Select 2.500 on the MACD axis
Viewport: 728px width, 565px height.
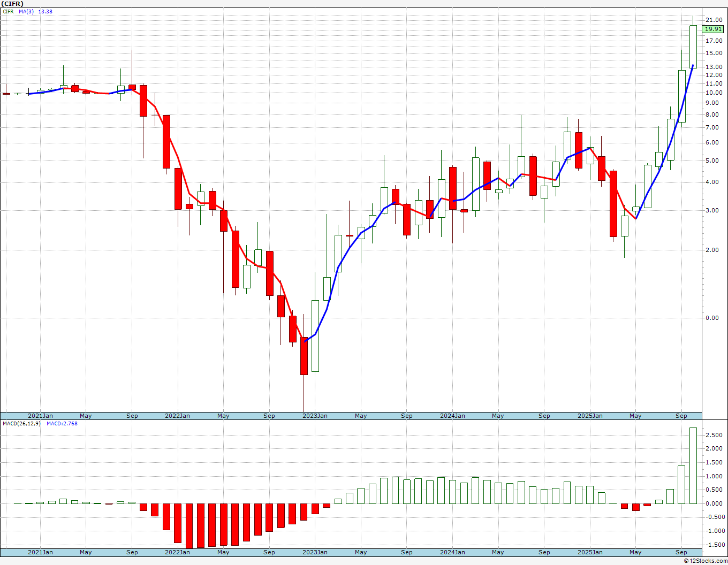[x=715, y=436]
